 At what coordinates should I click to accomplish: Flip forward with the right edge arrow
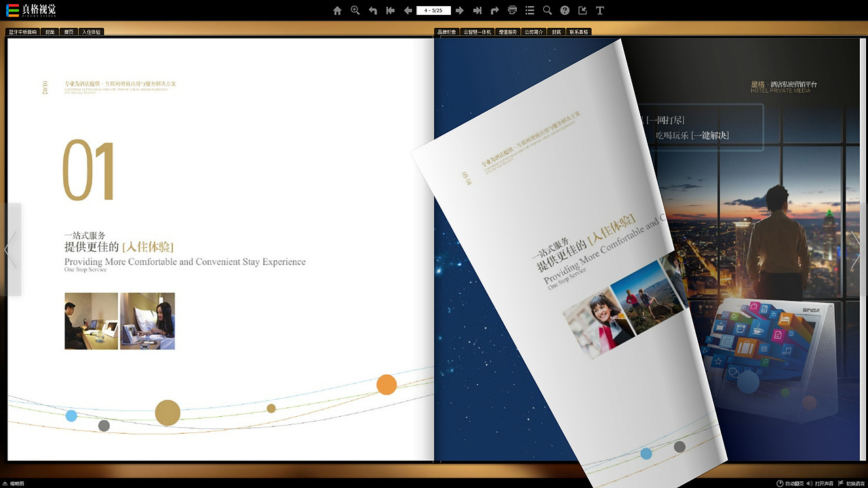click(x=856, y=249)
